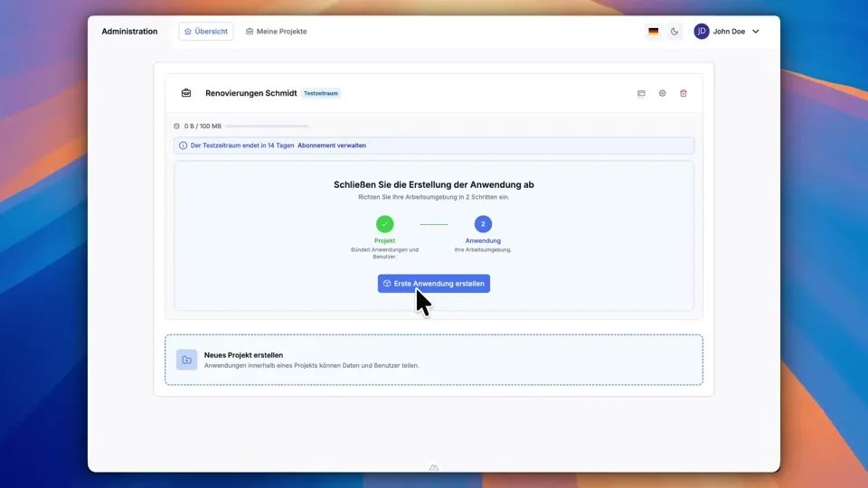Select step 2 Anwendung circle
868x488 pixels.
(483, 224)
